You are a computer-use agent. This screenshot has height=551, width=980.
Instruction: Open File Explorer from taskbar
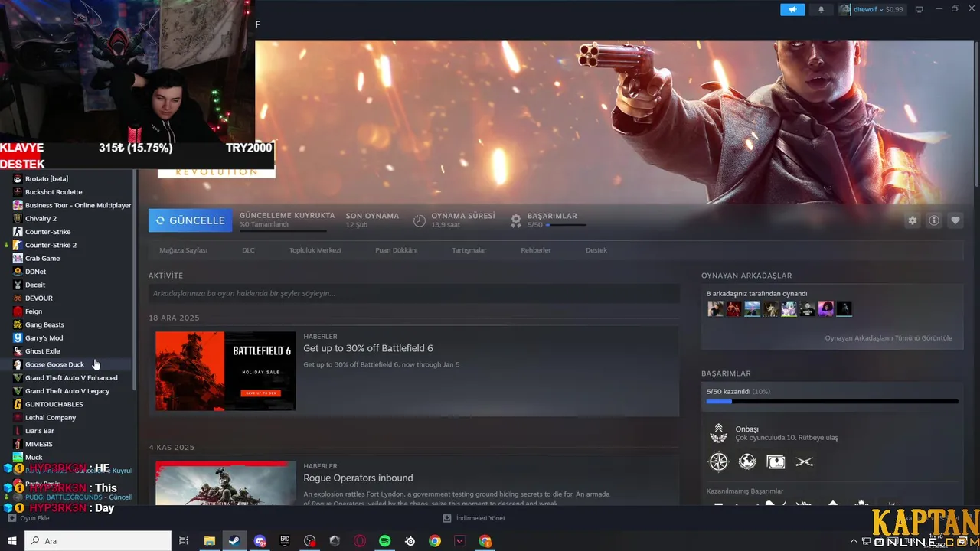(x=209, y=541)
